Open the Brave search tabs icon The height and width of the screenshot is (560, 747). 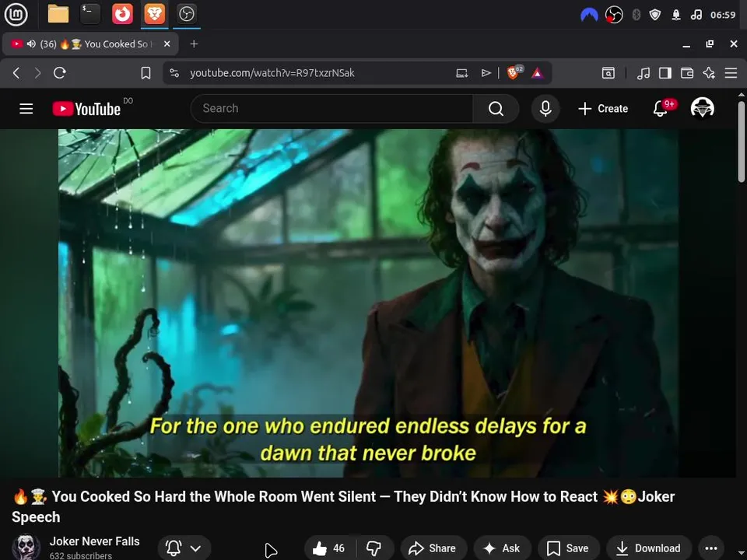pos(608,73)
